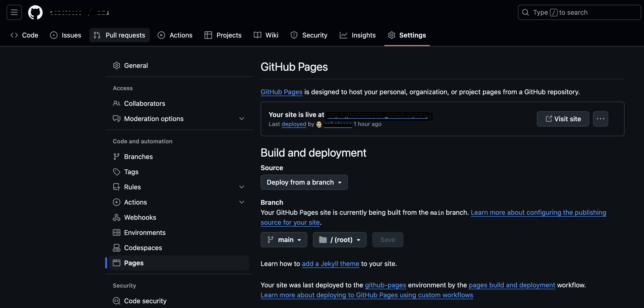Open the repository Security tab
The image size is (644, 308).
coord(309,35)
